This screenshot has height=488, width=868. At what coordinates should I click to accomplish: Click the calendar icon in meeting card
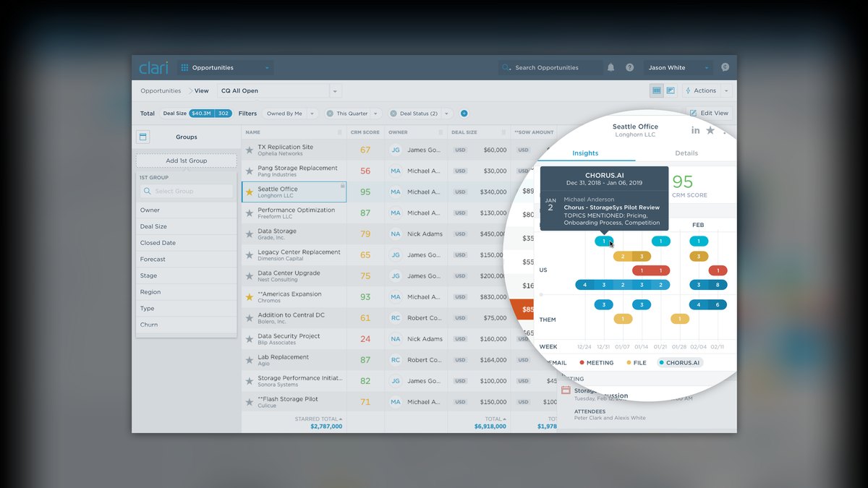(566, 390)
